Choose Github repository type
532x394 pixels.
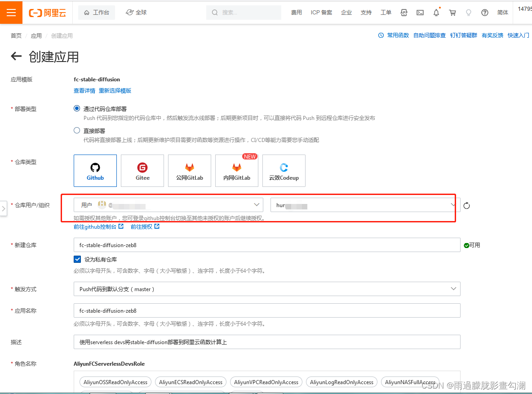coord(95,171)
